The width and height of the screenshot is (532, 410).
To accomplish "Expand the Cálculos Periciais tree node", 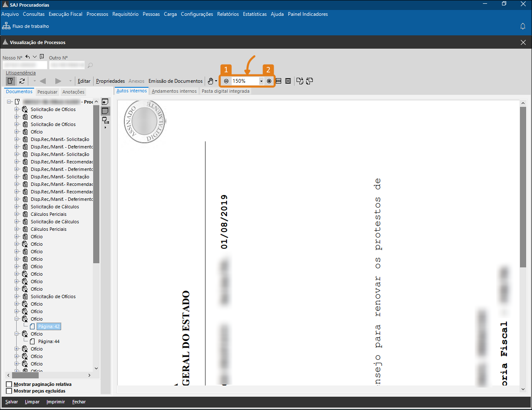I will pyautogui.click(x=17, y=214).
